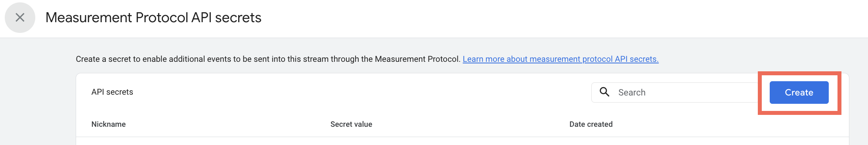Close the Measurement Protocol API secrets panel
The image size is (868, 145).
pyautogui.click(x=20, y=17)
